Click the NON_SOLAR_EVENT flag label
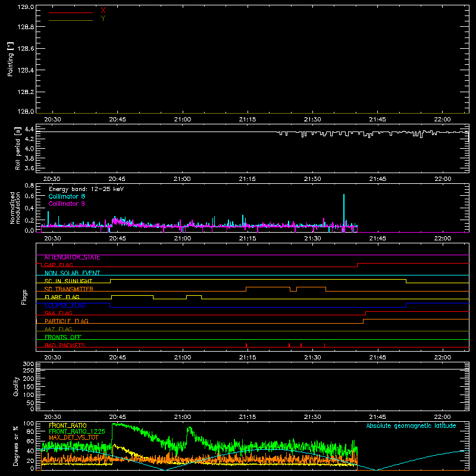Viewport: 476px width, 476px height. [x=72, y=273]
